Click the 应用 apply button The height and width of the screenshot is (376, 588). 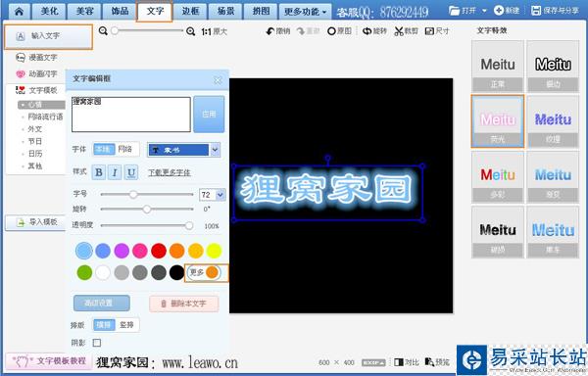[x=209, y=115]
